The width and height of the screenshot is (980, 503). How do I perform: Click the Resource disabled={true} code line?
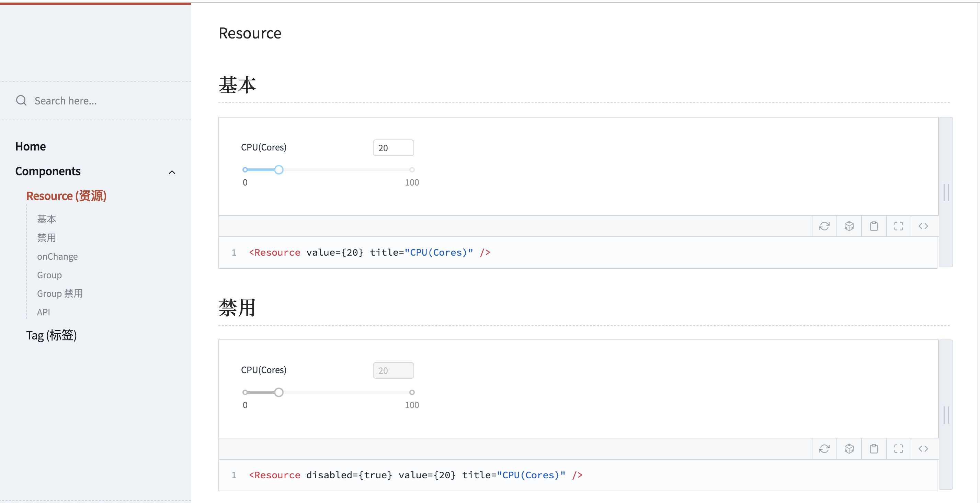point(415,475)
